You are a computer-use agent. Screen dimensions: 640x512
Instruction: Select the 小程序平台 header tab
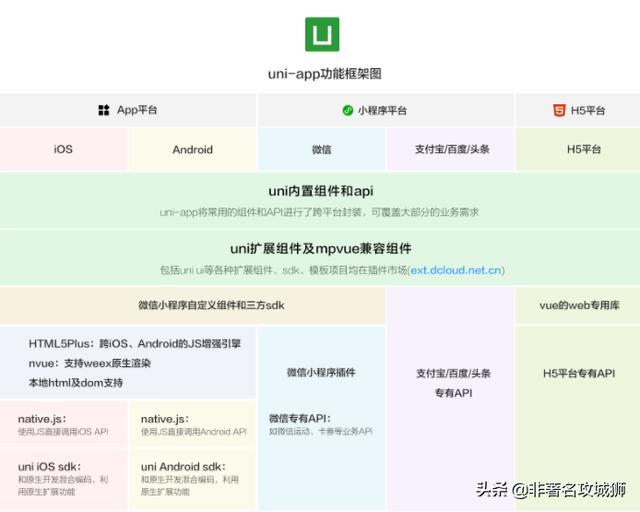[x=385, y=110]
